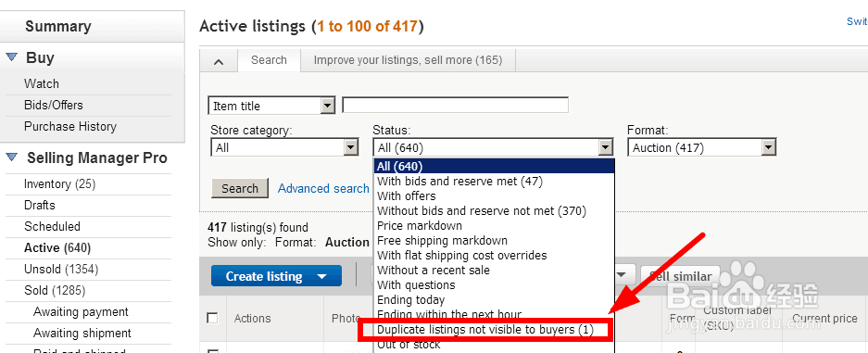
Task: Open the Item title search type dropdown
Action: click(328, 105)
